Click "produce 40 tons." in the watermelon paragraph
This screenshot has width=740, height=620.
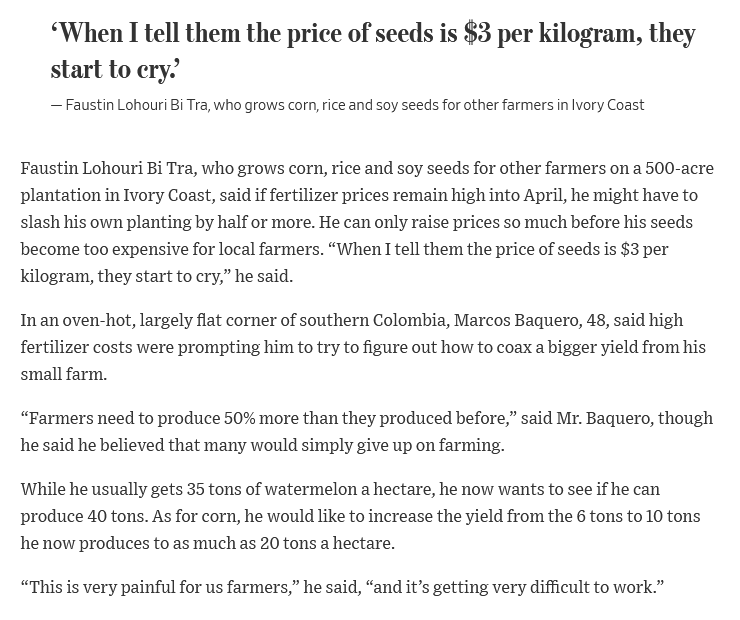(84, 516)
